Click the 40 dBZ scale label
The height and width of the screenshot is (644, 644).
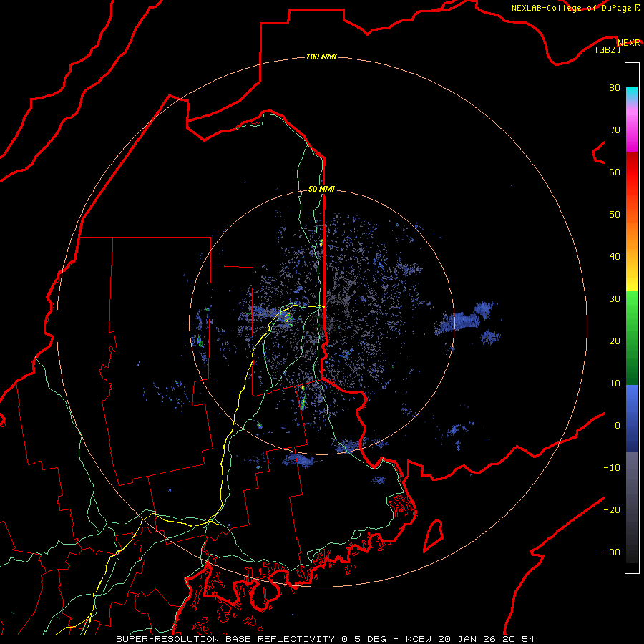pos(615,257)
